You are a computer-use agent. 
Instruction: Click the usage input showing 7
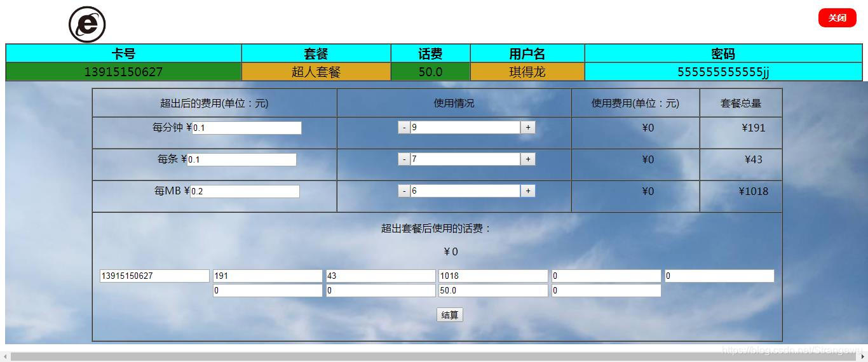point(465,159)
